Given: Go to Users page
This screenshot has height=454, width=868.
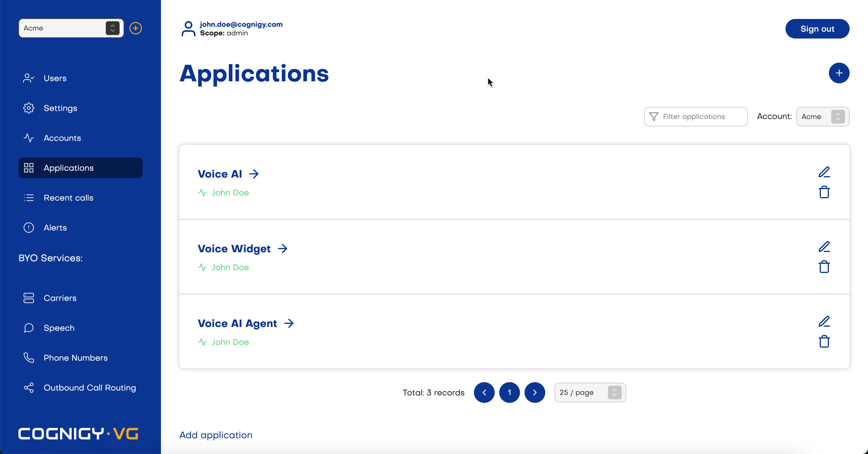Looking at the screenshot, I should (80, 78).
